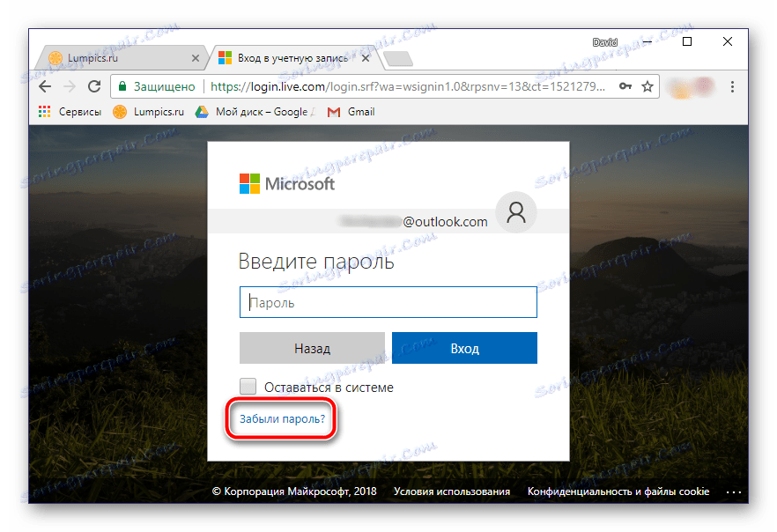Click the Microsoft logo
Image resolution: width=777 pixels, height=532 pixels.
pyautogui.click(x=287, y=184)
